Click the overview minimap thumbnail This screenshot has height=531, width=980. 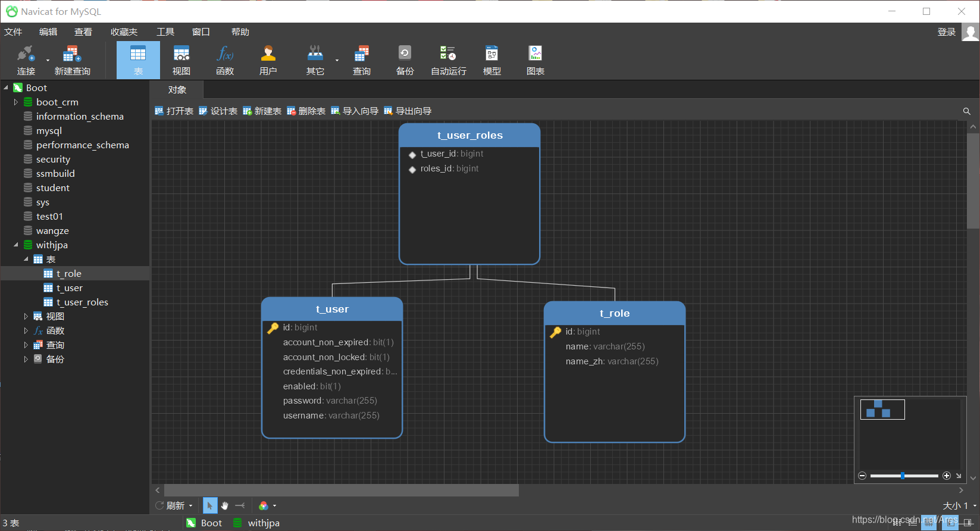[882, 410]
